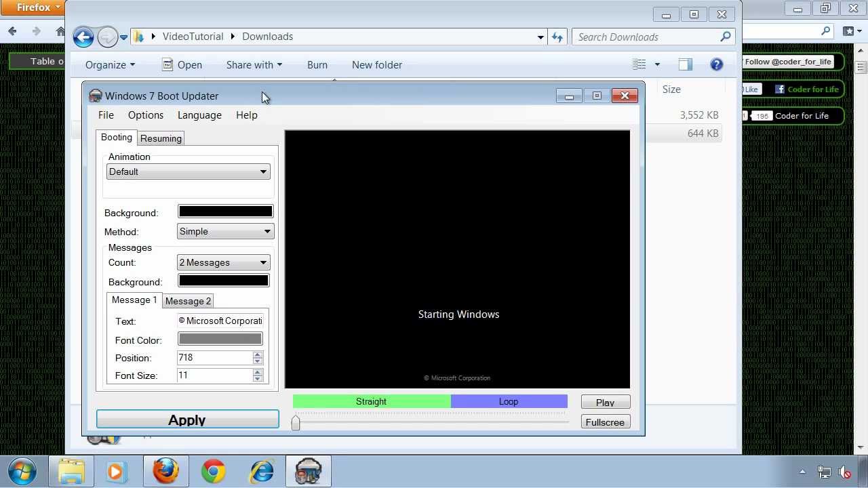The image size is (868, 488).
Task: Decrease the Position value with down arrow
Action: (x=258, y=361)
